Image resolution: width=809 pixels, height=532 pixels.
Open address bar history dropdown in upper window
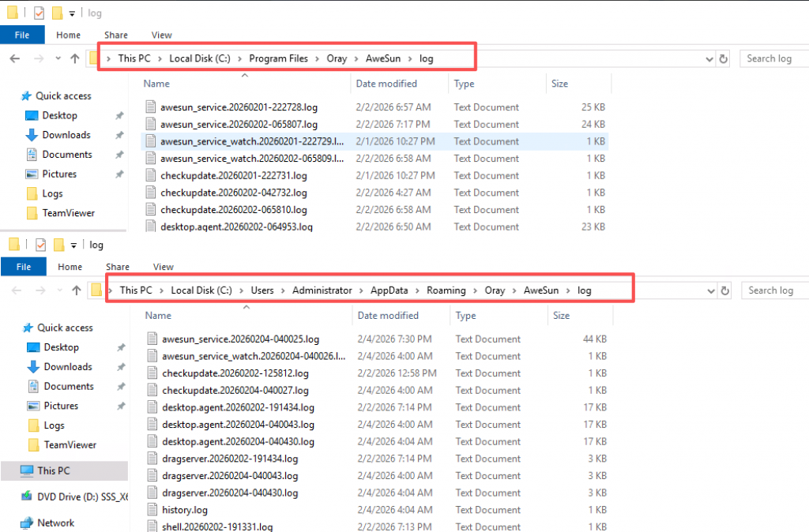click(709, 58)
